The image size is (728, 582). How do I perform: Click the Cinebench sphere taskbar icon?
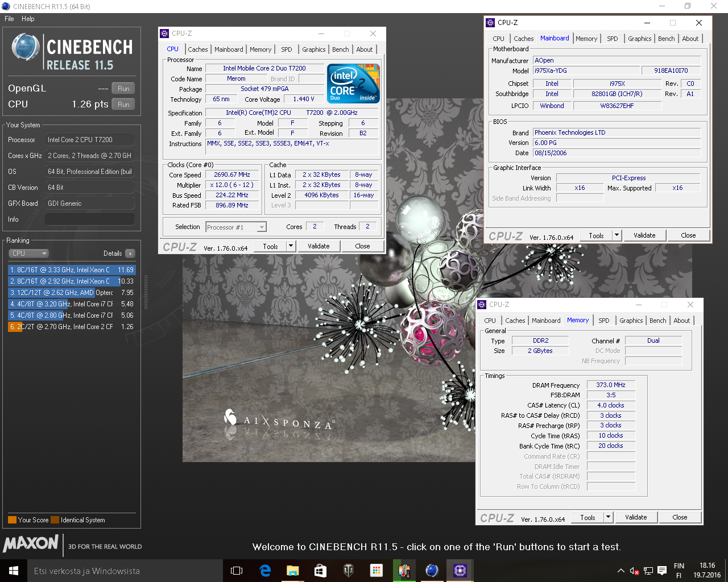pos(432,571)
